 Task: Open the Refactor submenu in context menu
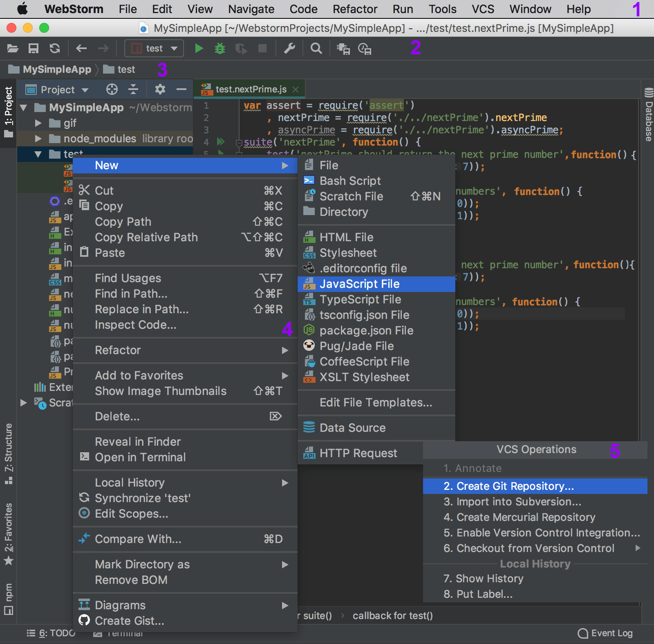click(185, 350)
